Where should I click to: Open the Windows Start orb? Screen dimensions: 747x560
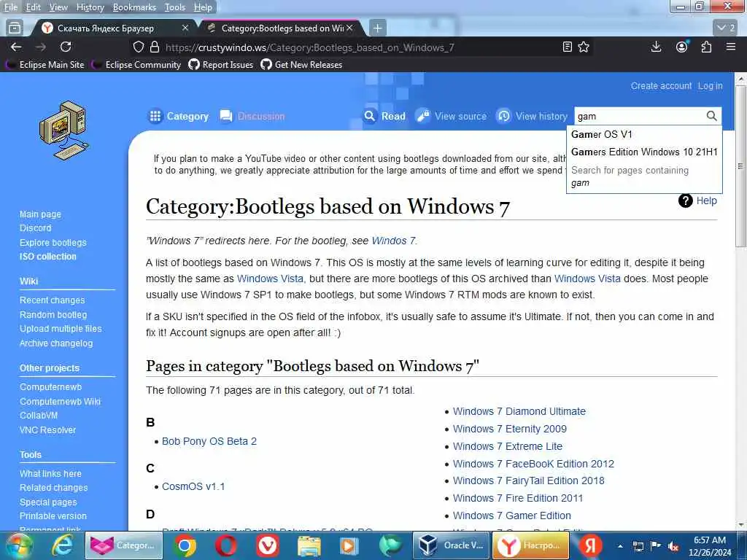[19, 545]
